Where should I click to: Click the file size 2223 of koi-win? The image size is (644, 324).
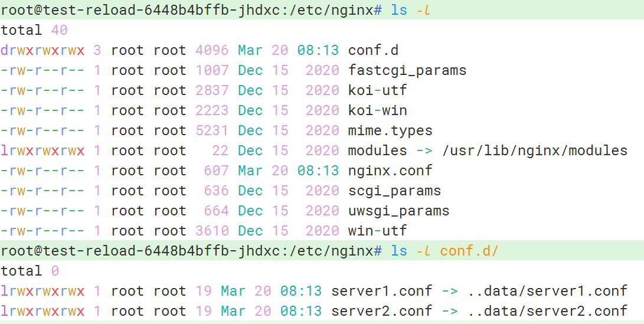click(x=212, y=110)
